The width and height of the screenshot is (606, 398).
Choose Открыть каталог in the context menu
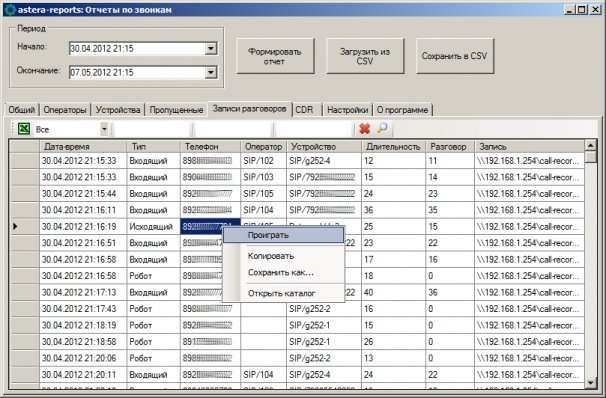(x=283, y=293)
